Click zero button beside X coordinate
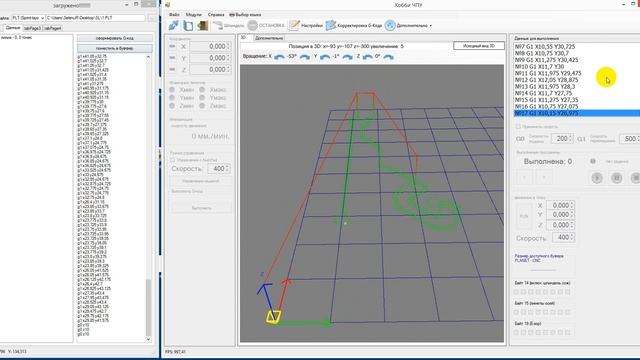 (172, 47)
